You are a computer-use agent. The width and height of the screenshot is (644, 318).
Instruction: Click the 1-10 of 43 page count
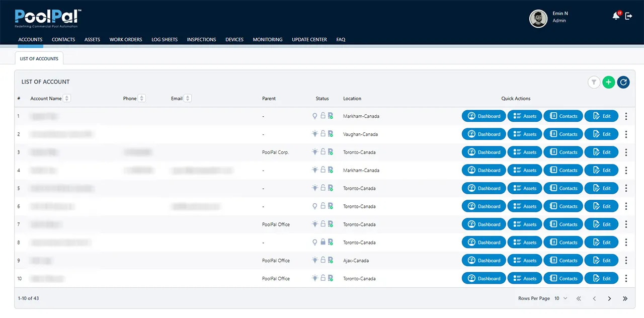28,298
